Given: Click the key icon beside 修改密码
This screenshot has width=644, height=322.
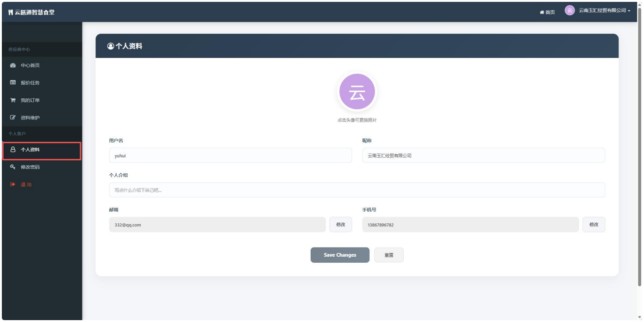Looking at the screenshot, I should 13,167.
